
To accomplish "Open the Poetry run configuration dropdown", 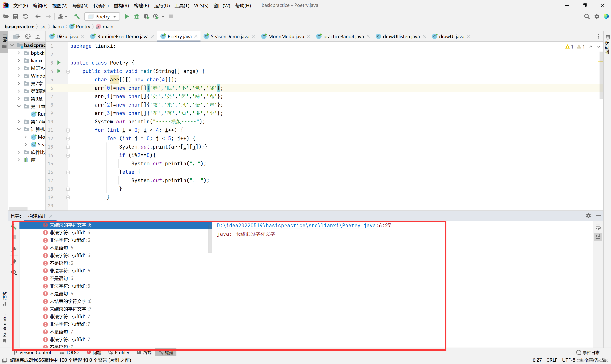I will 102,16.
